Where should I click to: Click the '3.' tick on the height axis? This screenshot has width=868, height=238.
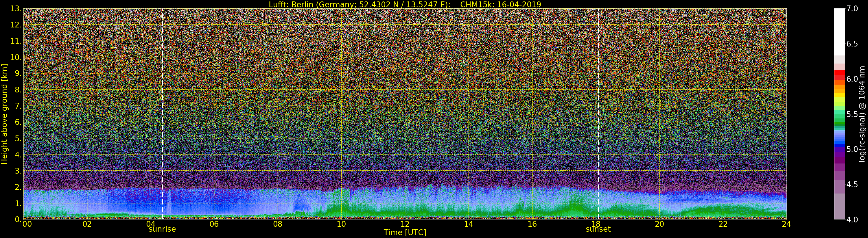[x=18, y=171]
